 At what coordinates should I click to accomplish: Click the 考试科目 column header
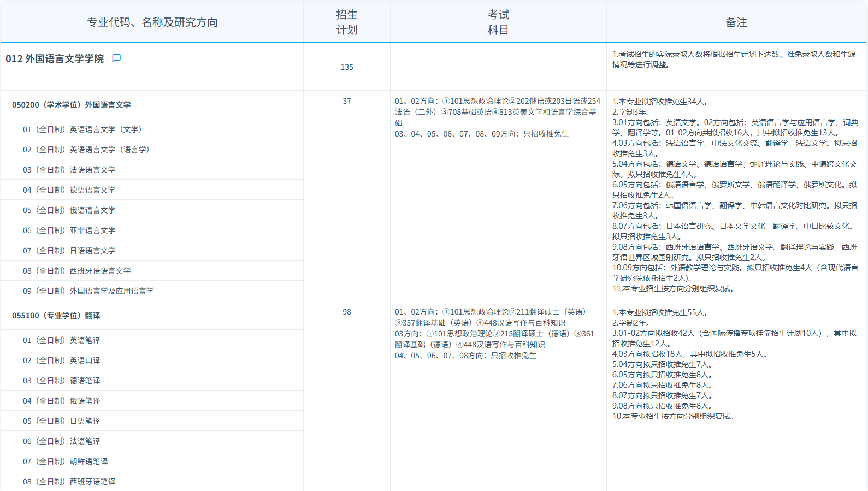click(498, 22)
